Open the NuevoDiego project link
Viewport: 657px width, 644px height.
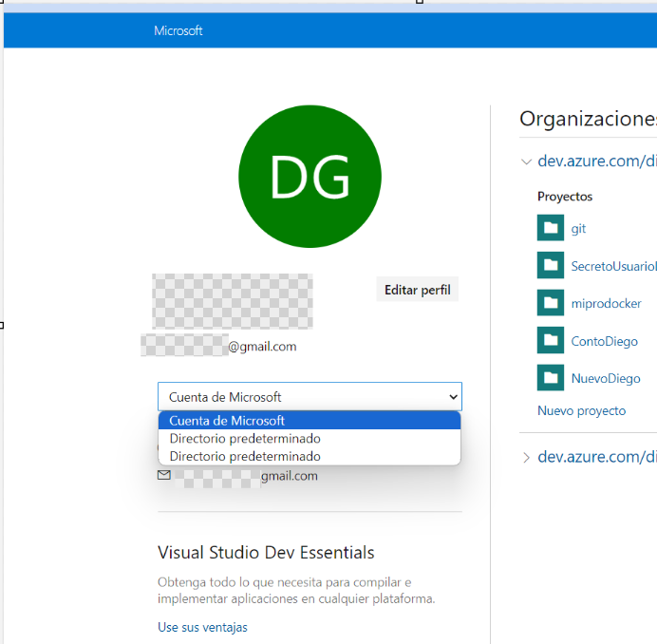[606, 379]
